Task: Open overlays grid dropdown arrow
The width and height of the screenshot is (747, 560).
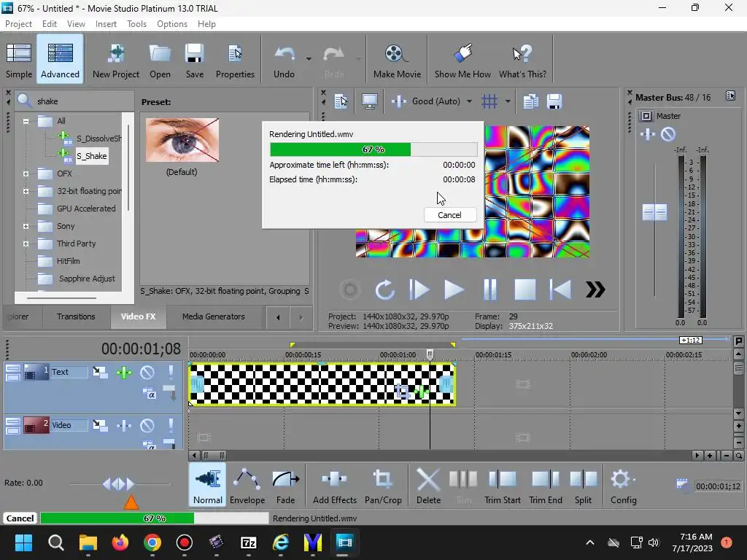Action: [508, 101]
